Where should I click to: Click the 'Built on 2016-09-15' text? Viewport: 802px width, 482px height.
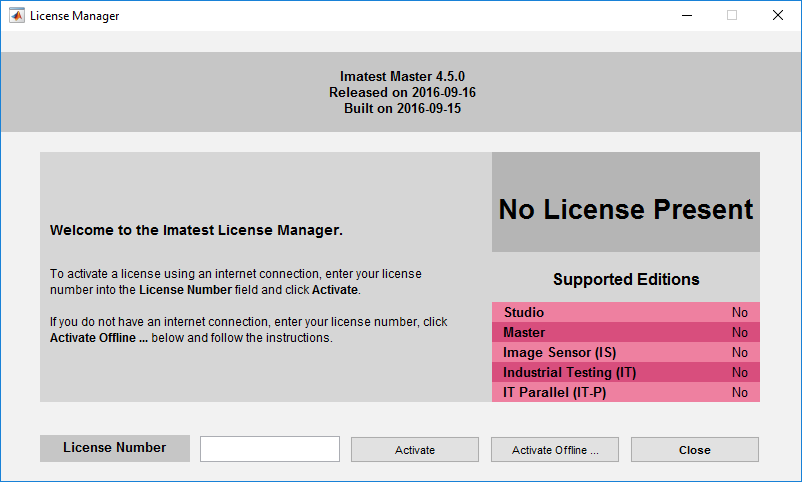402,108
